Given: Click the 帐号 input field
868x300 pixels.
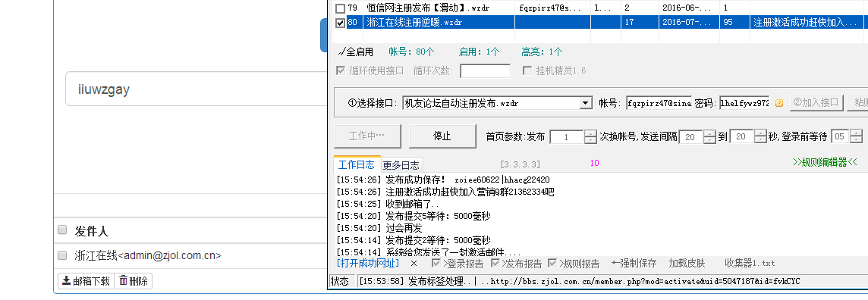Looking at the screenshot, I should pos(659,103).
